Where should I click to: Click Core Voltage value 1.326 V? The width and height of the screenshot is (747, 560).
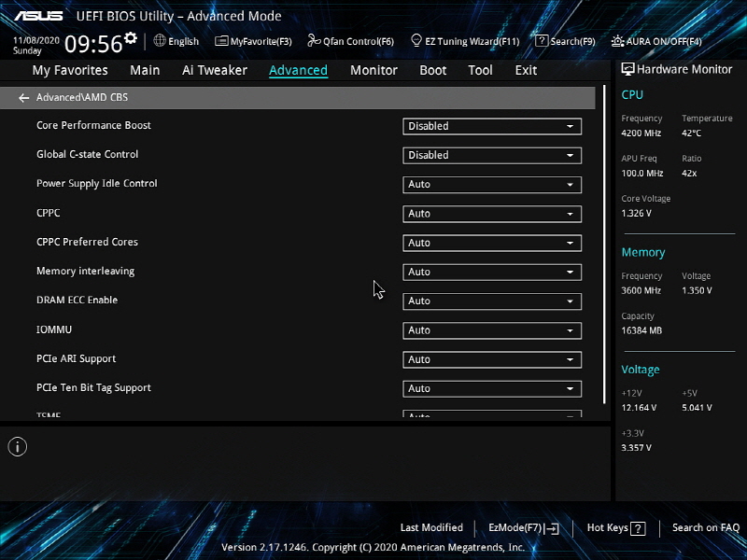(x=636, y=214)
